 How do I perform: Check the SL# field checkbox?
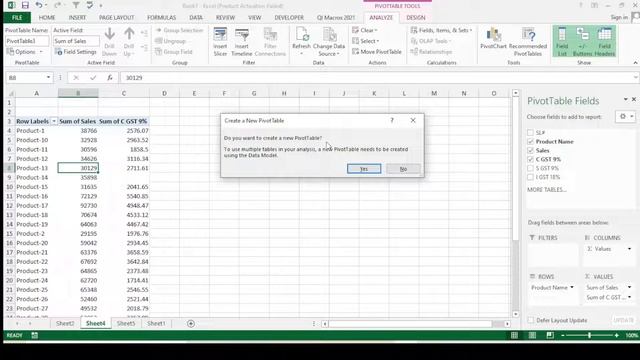click(x=530, y=133)
